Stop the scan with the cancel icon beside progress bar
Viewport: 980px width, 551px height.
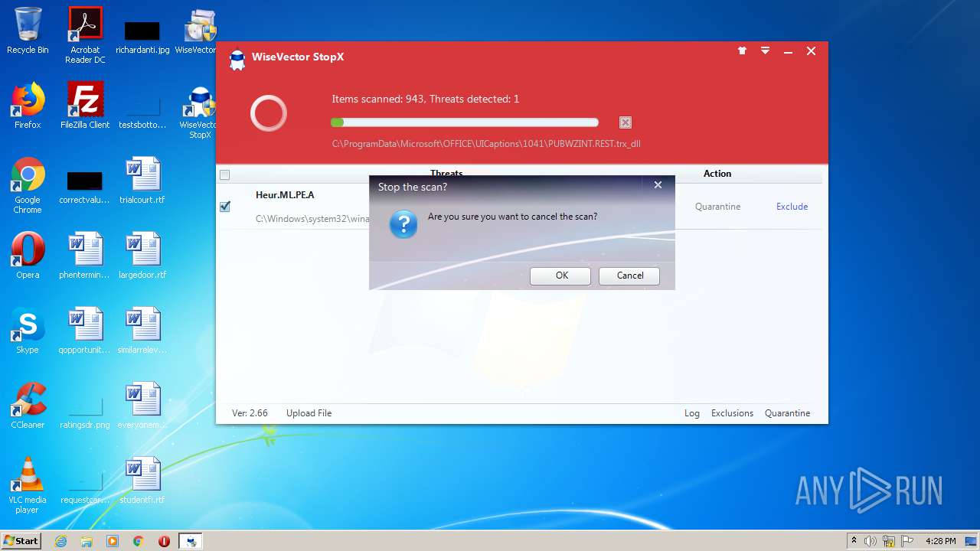626,122
